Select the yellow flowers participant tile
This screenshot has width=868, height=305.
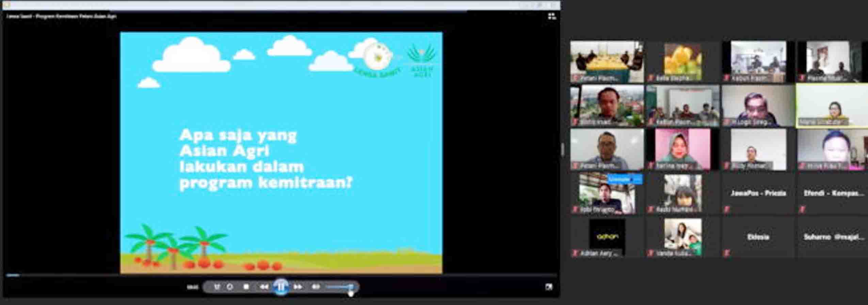click(683, 62)
